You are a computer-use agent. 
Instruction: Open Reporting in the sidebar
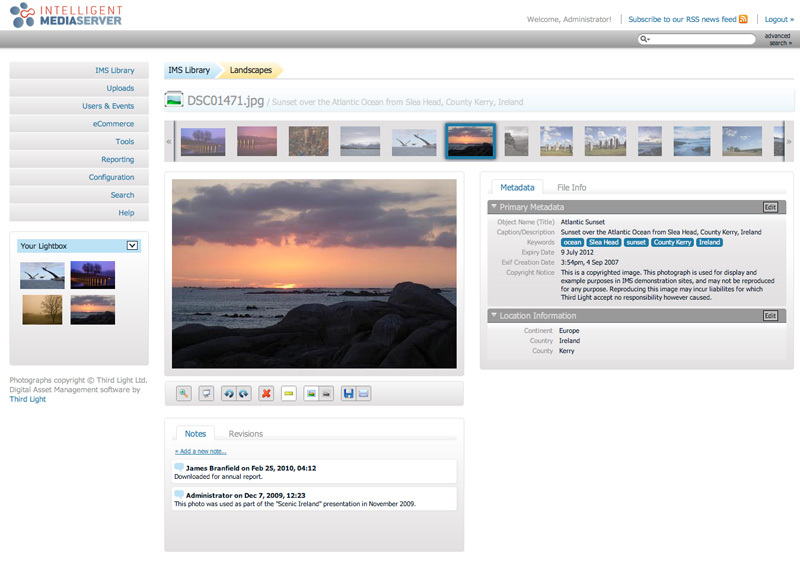point(79,159)
